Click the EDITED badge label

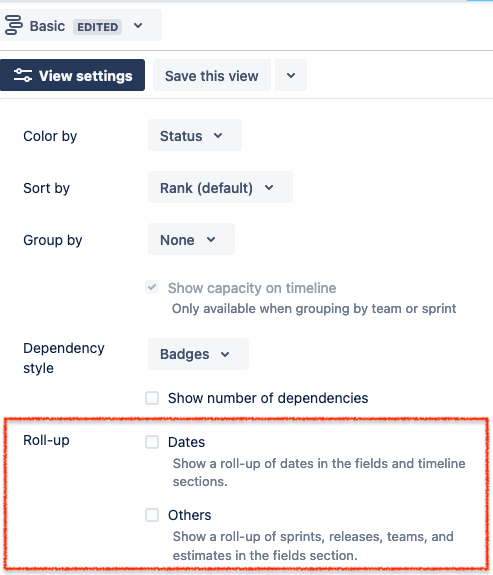98,27
